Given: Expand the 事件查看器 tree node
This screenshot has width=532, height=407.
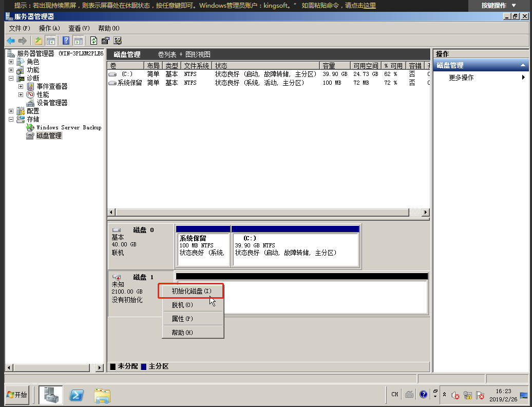Looking at the screenshot, I should point(21,86).
